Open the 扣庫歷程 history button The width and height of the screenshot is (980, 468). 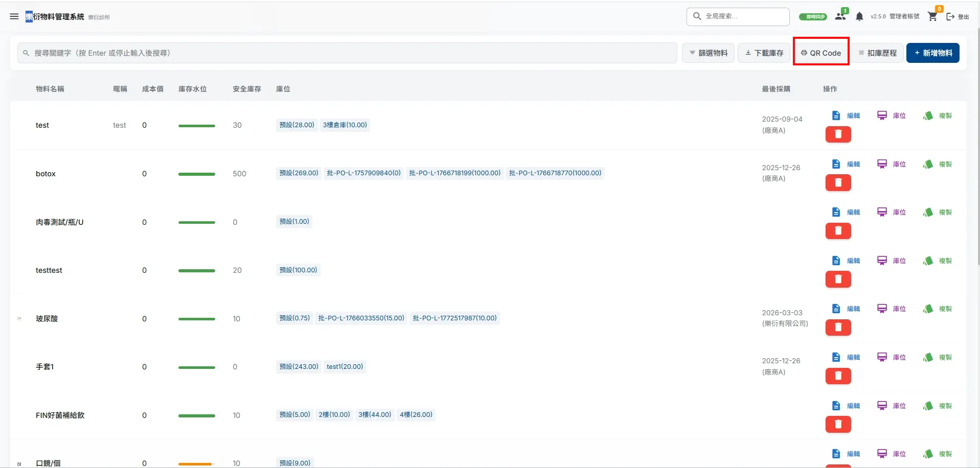coord(877,53)
